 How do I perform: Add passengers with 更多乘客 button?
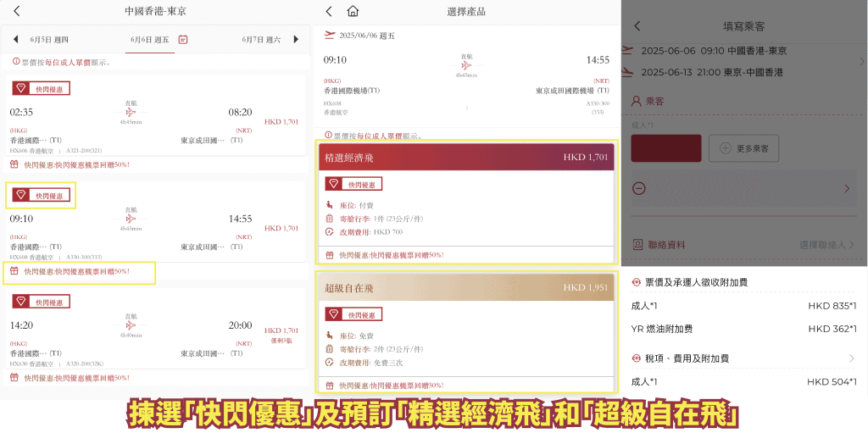pos(743,148)
